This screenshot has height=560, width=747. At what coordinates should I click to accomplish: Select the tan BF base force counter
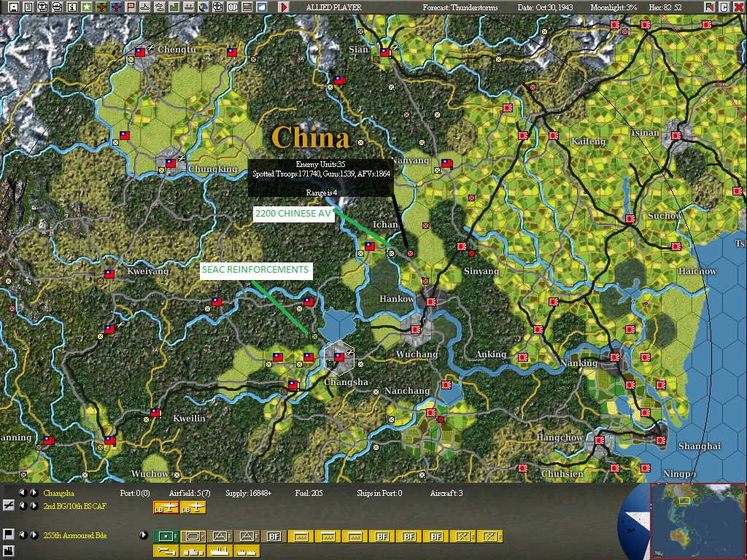pos(274,536)
